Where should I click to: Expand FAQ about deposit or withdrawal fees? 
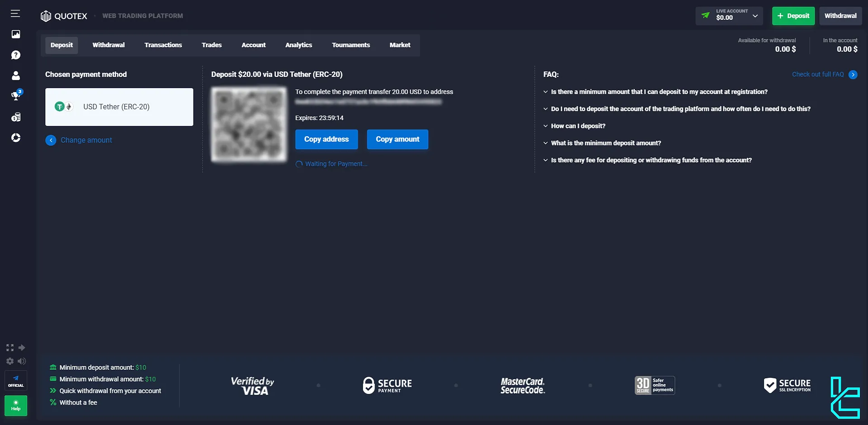647,160
